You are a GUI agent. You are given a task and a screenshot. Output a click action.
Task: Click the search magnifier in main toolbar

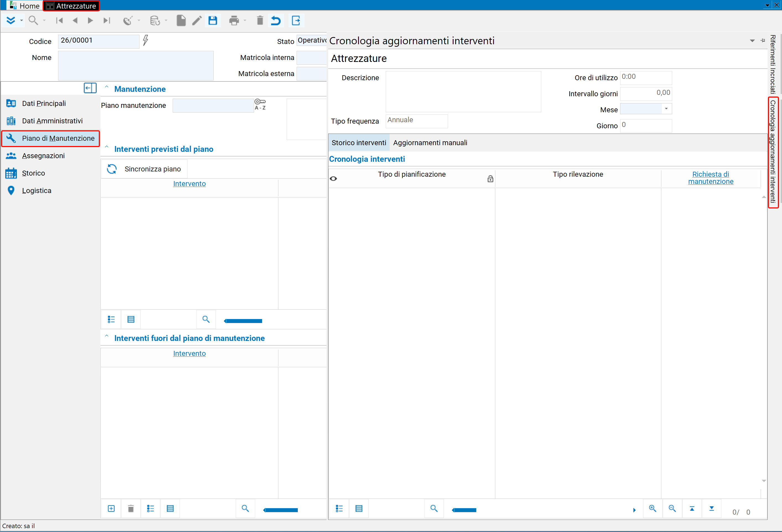click(33, 20)
